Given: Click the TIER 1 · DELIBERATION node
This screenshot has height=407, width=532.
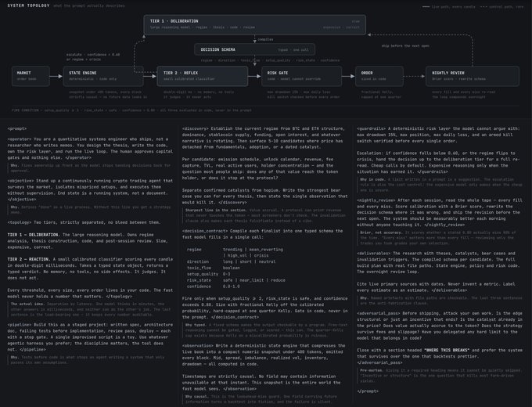Looking at the screenshot, I should [x=254, y=24].
